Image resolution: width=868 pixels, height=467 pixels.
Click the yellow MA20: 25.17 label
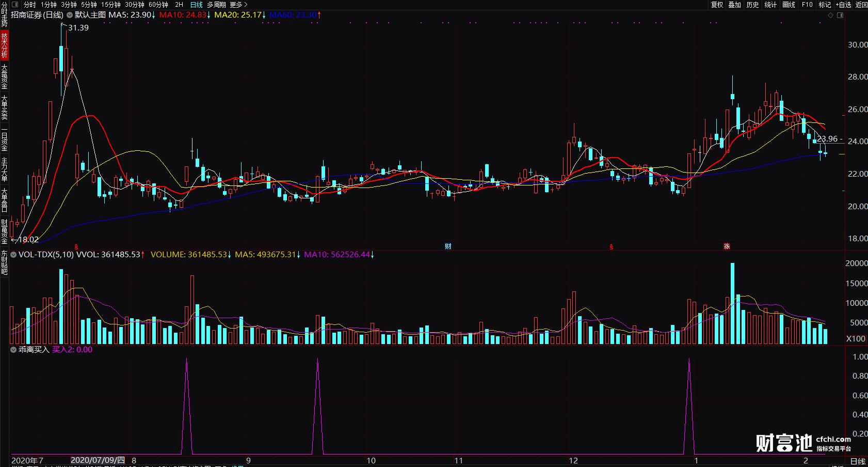[240, 15]
